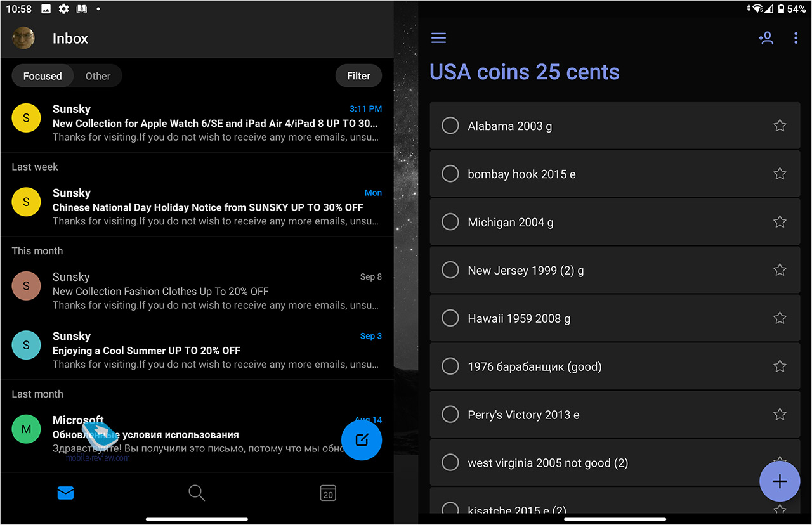This screenshot has width=812, height=525.
Task: Rename the USA coins 25 cents list title
Action: 524,72
